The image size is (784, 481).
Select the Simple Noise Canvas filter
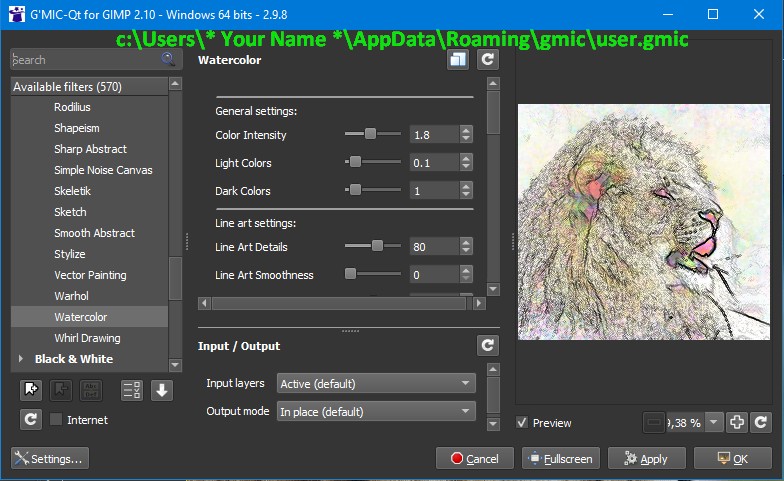[x=103, y=170]
